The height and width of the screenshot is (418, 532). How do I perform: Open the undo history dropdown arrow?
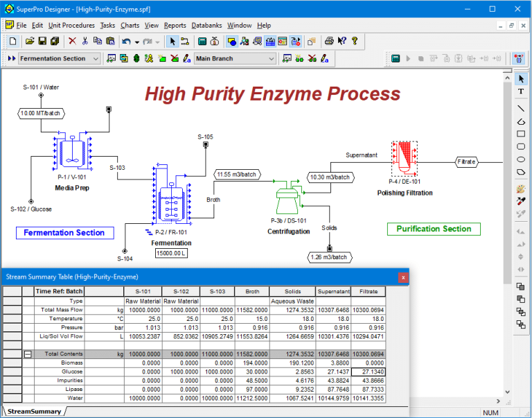pos(136,42)
